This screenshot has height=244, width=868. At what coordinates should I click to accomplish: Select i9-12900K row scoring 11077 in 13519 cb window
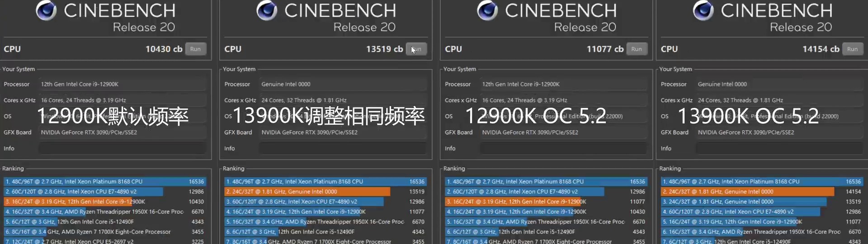pos(325,211)
